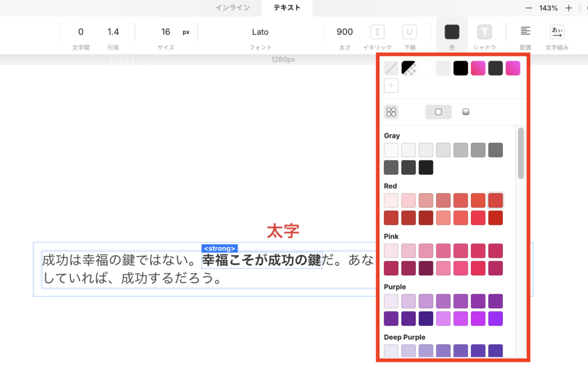Change the px size unit
This screenshot has width=588, height=390.
(186, 32)
